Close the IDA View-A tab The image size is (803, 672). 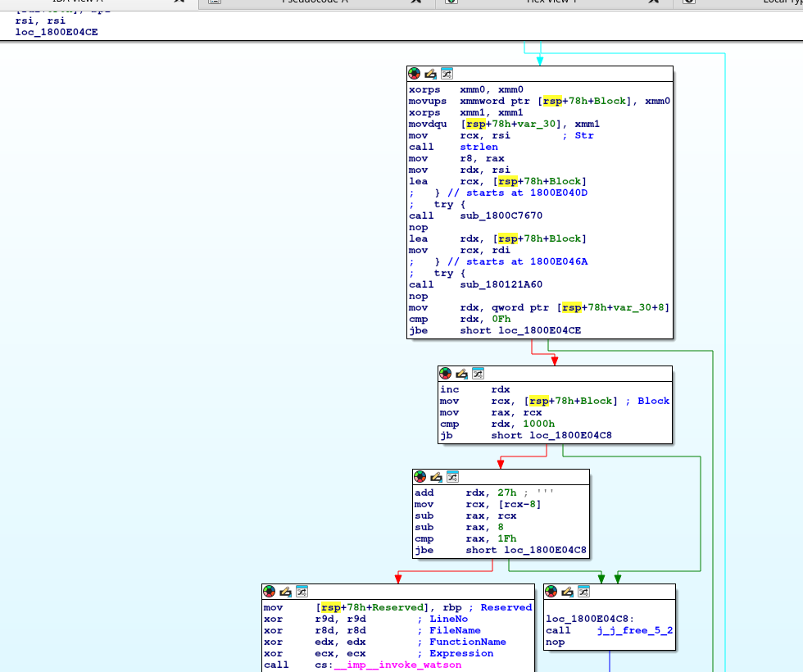pos(179,2)
